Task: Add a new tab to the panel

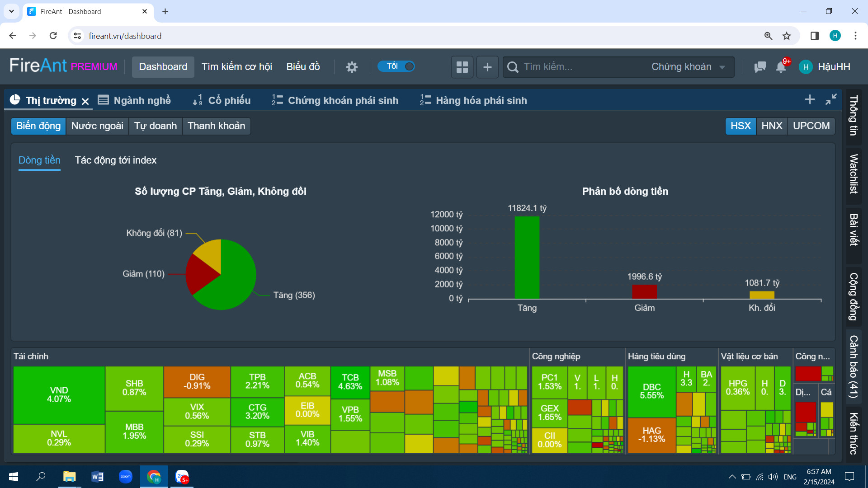Action: pyautogui.click(x=810, y=99)
